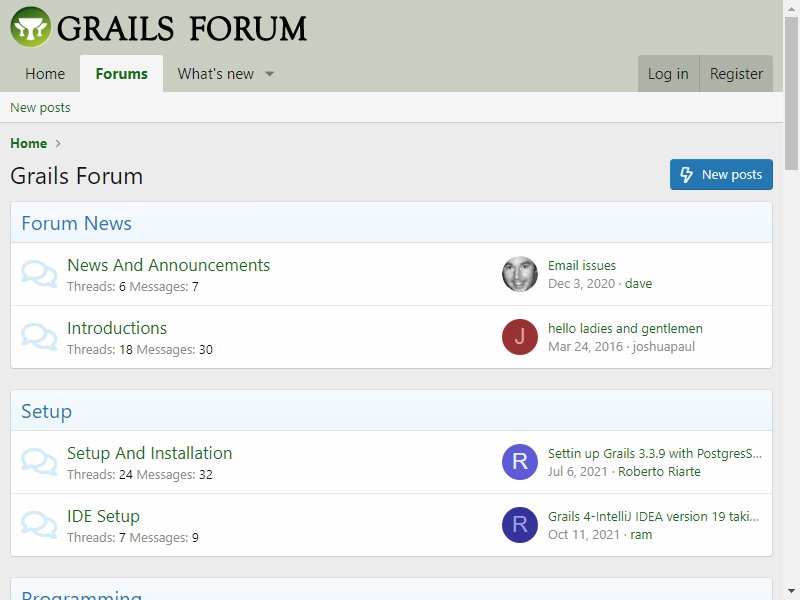Click the 'Jul 6, 2021' date
The image size is (800, 600).
578,472
